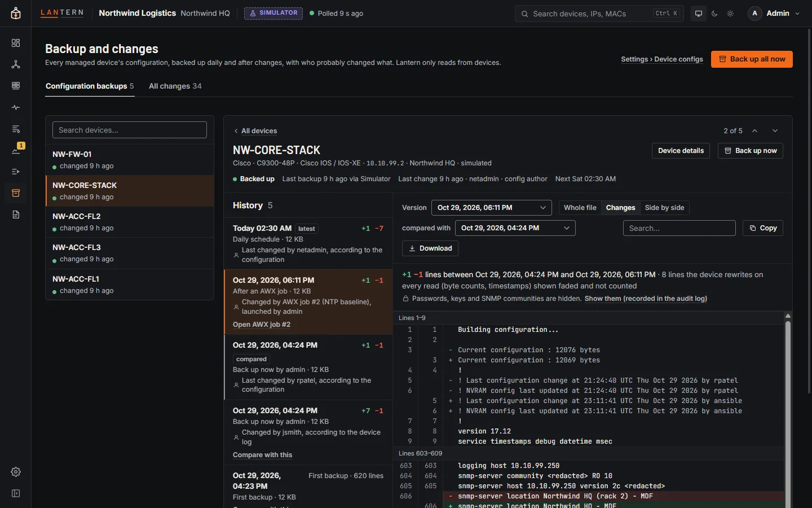This screenshot has width=812, height=508.
Task: Select NW-ACC-FL2 in device list
Action: pos(130,222)
